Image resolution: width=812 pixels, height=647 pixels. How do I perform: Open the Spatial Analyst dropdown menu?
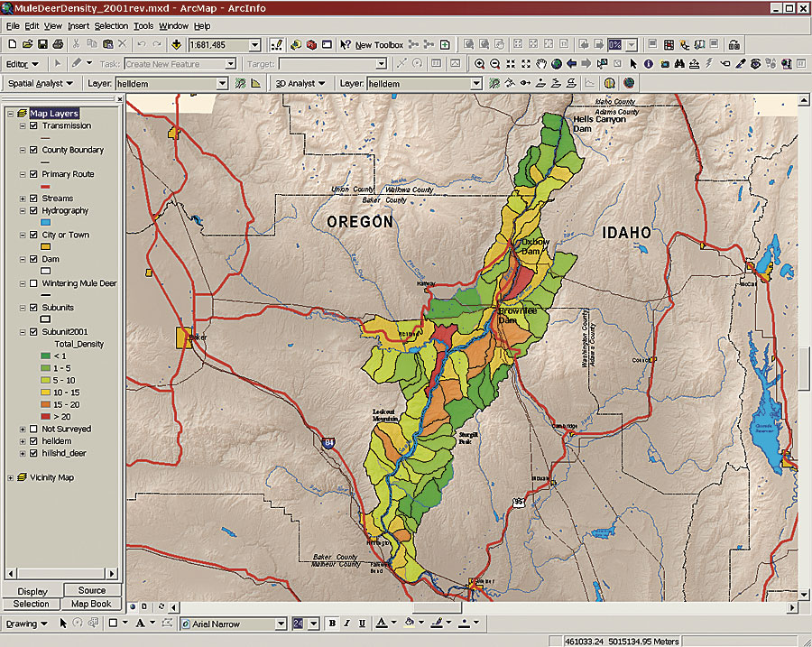click(x=41, y=83)
